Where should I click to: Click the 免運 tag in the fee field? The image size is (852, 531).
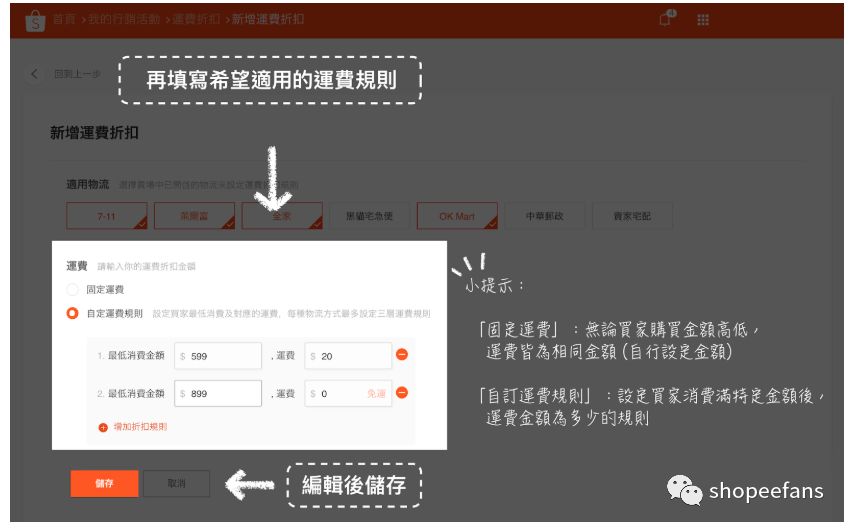(x=376, y=393)
